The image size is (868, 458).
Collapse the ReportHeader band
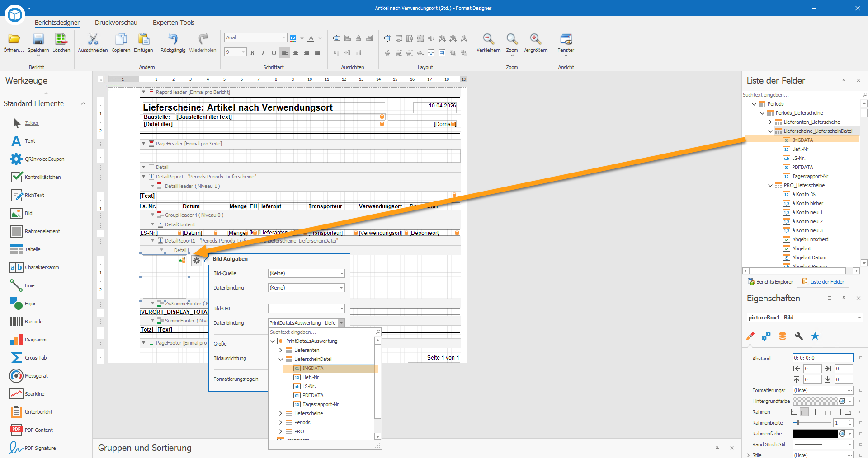[144, 92]
